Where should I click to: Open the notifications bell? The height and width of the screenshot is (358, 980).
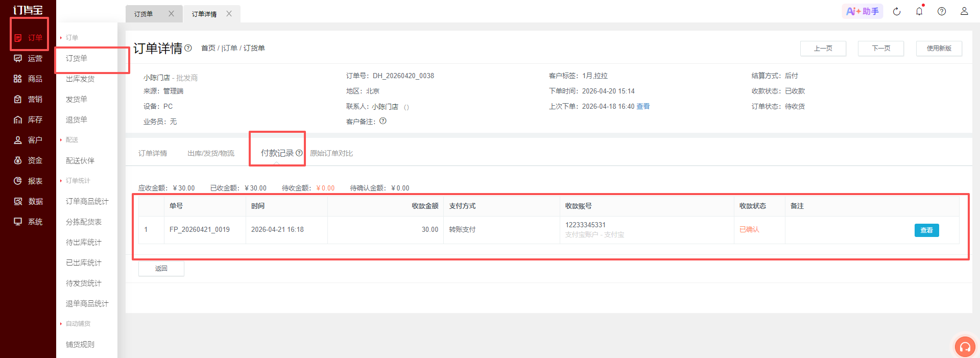point(919,11)
